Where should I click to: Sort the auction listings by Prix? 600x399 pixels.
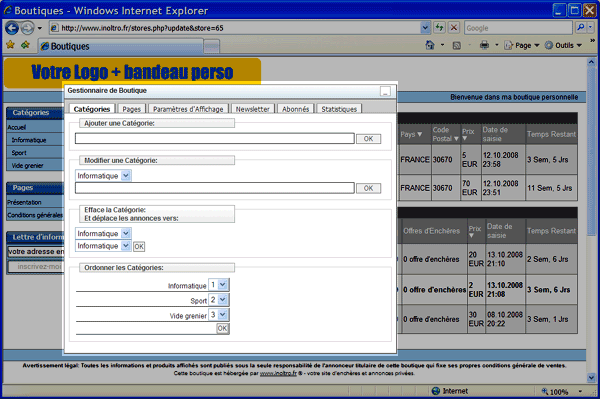(471, 235)
